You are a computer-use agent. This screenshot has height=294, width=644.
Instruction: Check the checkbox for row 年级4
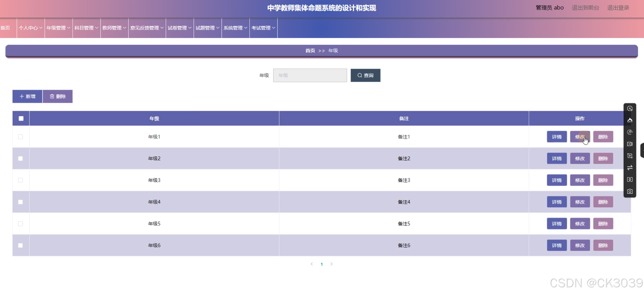[x=21, y=202]
